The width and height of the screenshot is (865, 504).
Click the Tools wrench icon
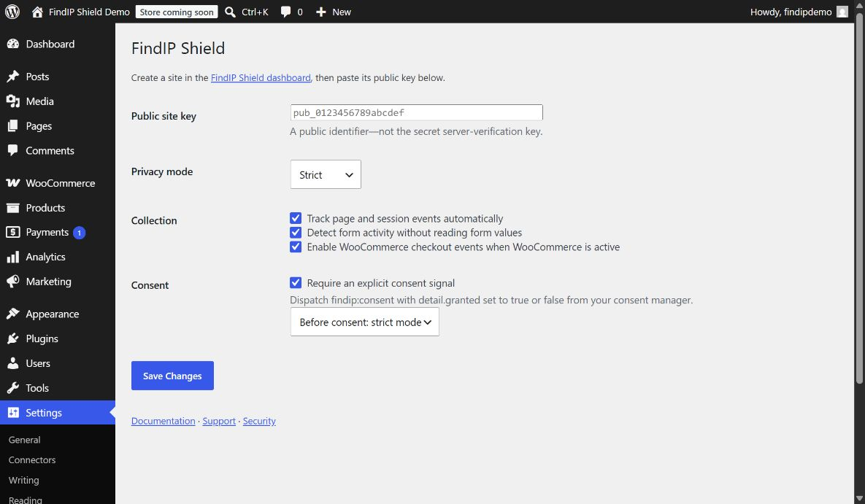[x=12, y=388]
